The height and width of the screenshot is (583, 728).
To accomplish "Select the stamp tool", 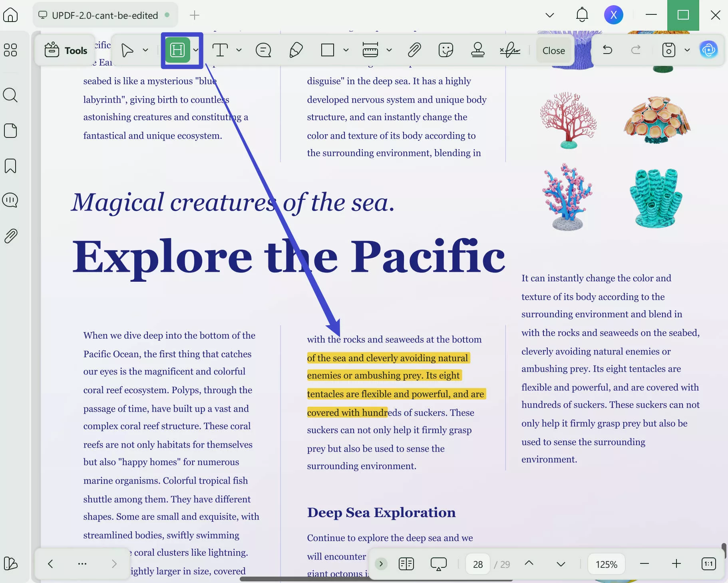I will click(477, 50).
